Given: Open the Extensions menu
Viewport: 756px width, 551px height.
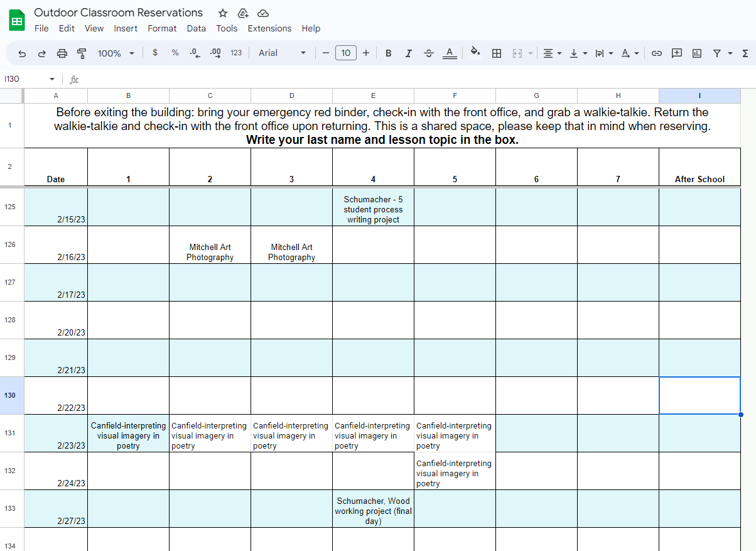Looking at the screenshot, I should tap(269, 28).
